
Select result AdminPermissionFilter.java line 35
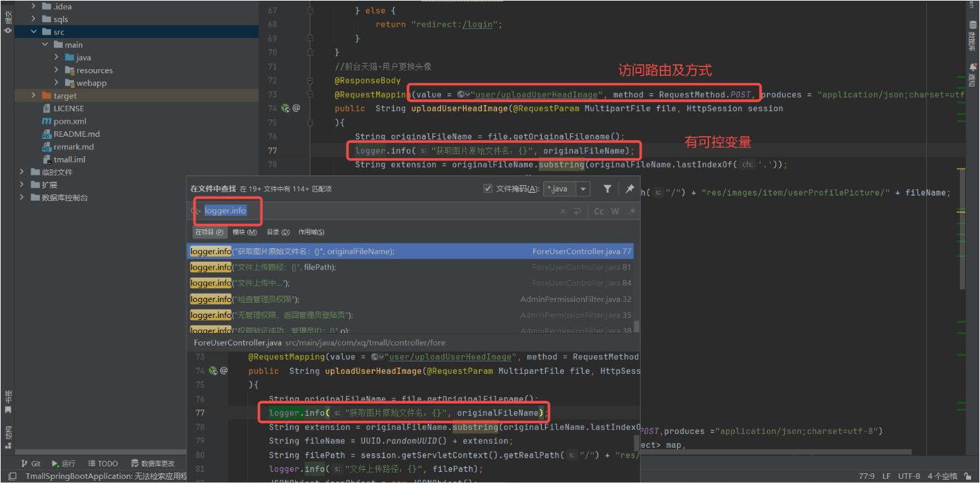click(x=411, y=315)
